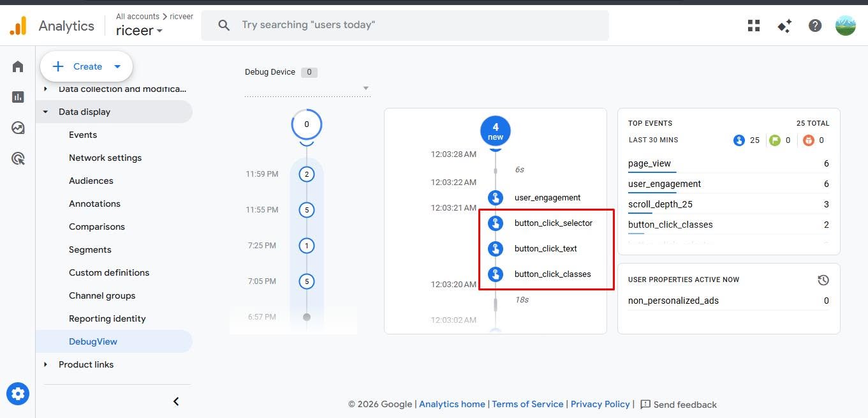The height and width of the screenshot is (418, 868).
Task: Open Channel groups menu item
Action: pos(102,295)
